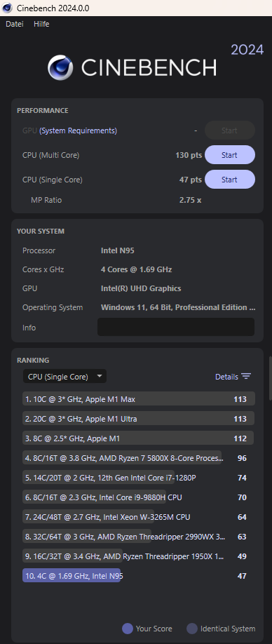Select highlighted ranking row Intel N95
This screenshot has width=272, height=644.
coord(139,576)
